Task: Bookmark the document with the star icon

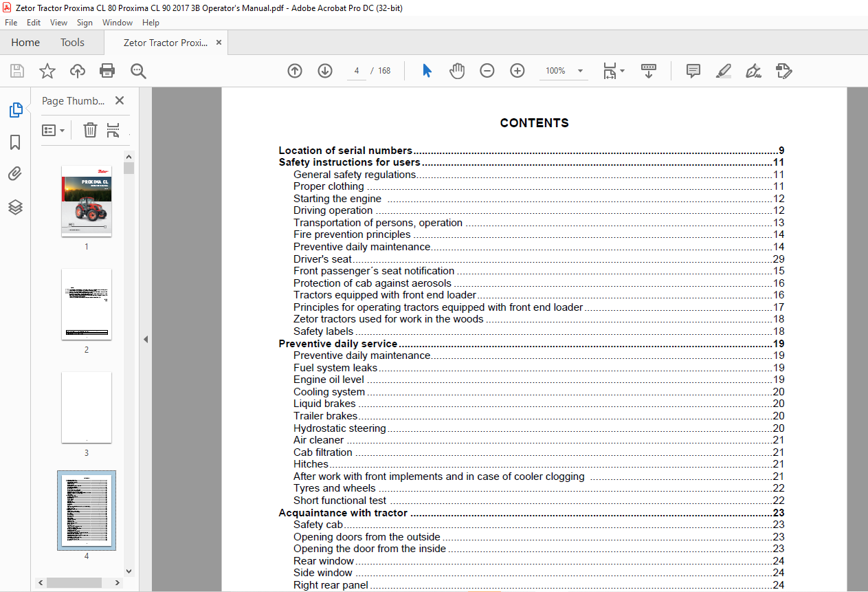Action: click(47, 71)
